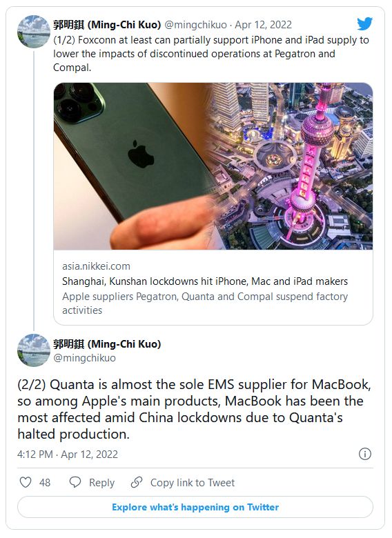Click Copy link to Tweet text
This screenshot has width=392, height=538.
[x=193, y=482]
